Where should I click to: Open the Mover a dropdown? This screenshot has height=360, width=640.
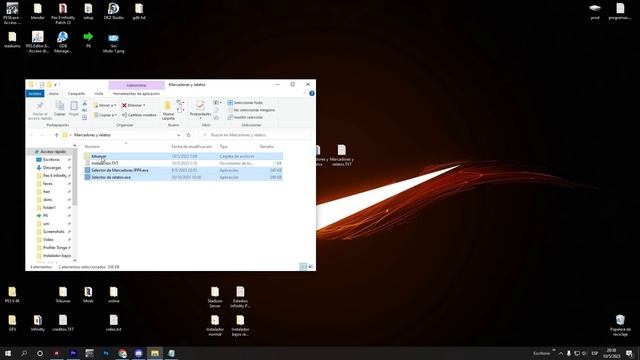coord(105,105)
